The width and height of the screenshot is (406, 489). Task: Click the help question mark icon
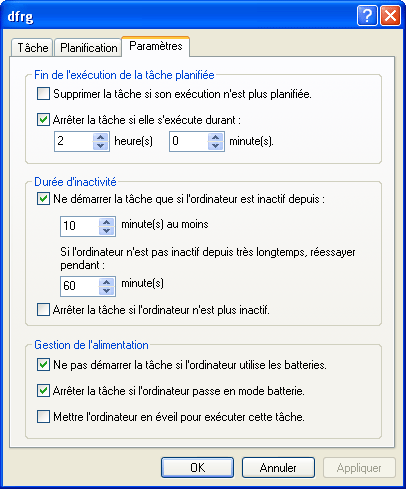point(367,16)
